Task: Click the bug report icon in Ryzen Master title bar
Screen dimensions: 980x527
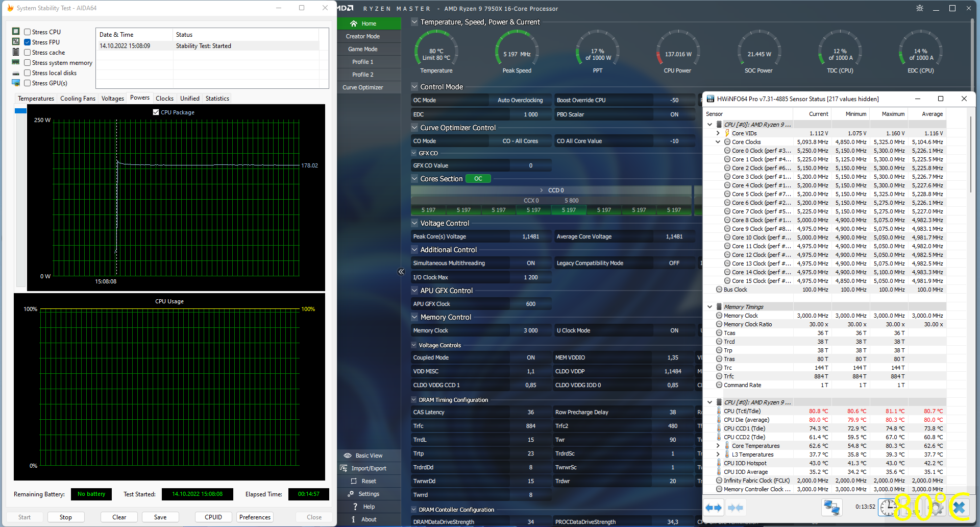Action: tap(920, 8)
